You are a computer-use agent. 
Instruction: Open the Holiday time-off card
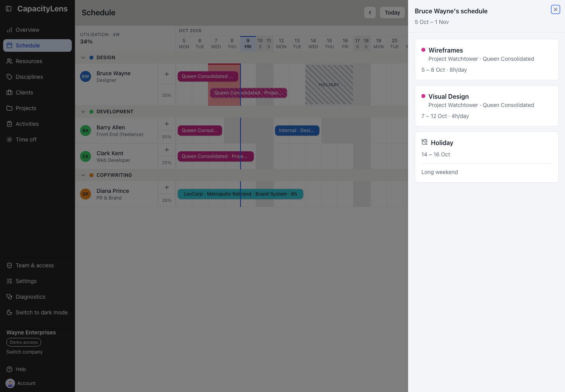[x=487, y=157]
